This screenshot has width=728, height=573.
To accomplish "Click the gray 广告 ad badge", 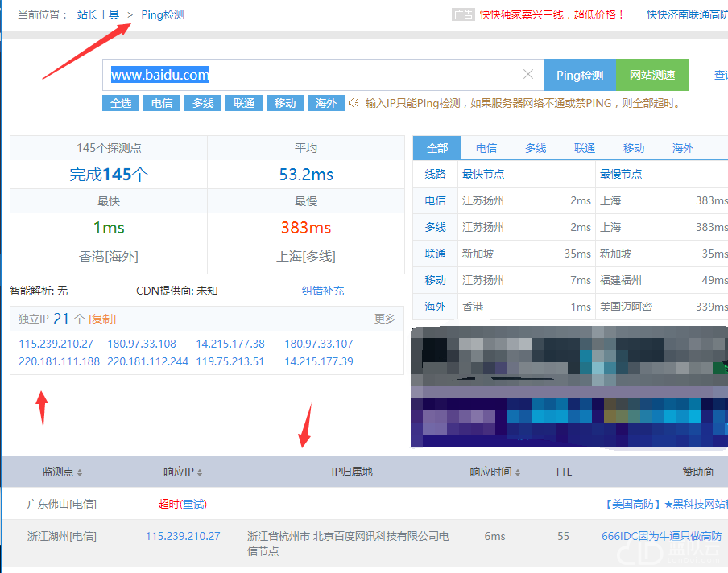I will tap(464, 14).
